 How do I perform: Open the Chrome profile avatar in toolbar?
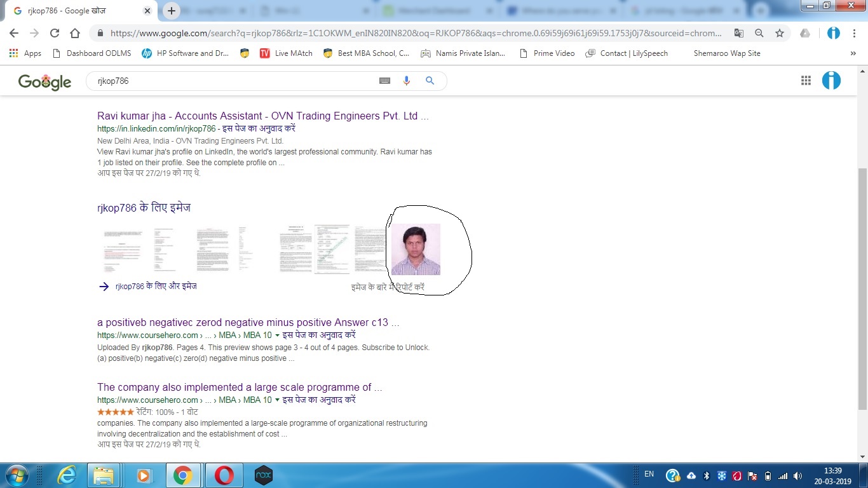pos(834,33)
